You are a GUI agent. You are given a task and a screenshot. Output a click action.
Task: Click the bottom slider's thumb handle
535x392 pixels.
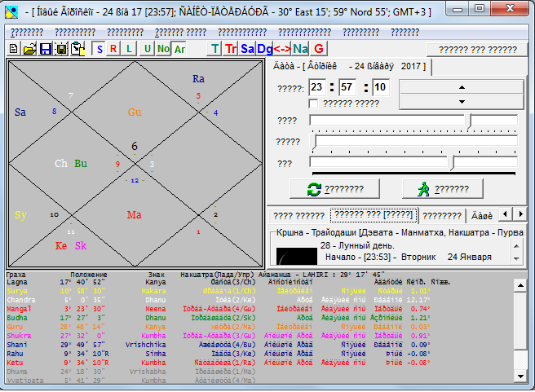click(x=452, y=163)
